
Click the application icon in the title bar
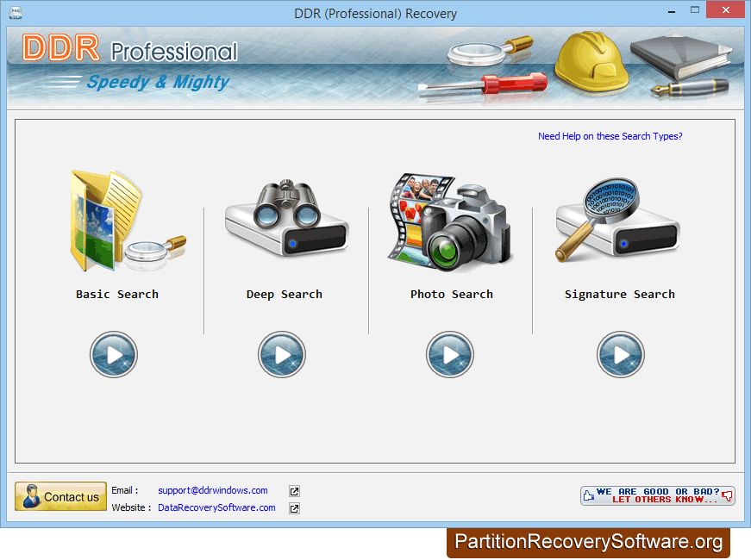point(16,13)
